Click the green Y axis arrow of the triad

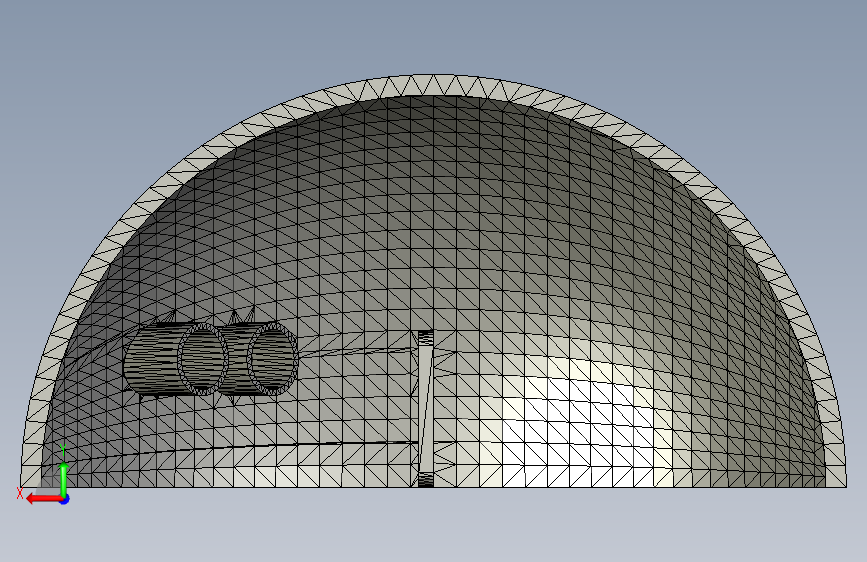(x=64, y=479)
